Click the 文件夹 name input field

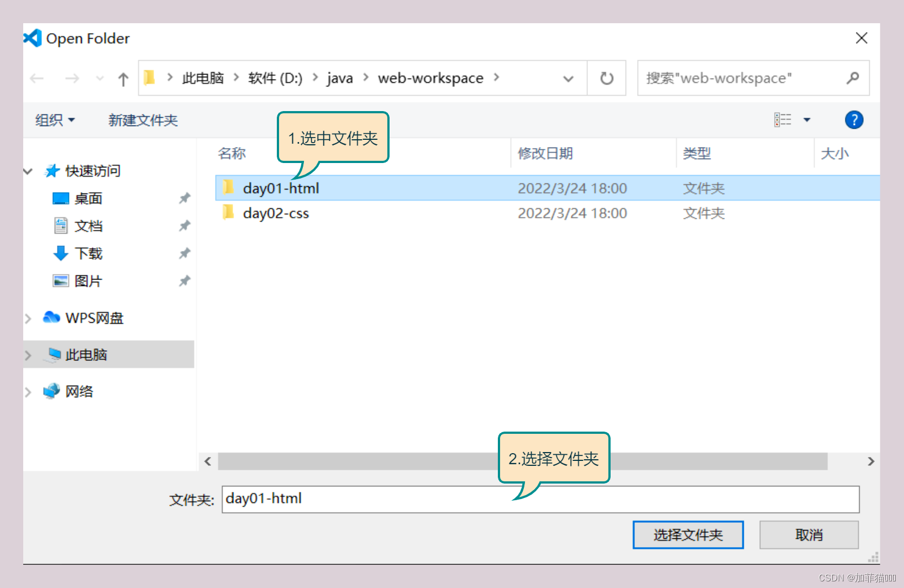click(x=540, y=499)
